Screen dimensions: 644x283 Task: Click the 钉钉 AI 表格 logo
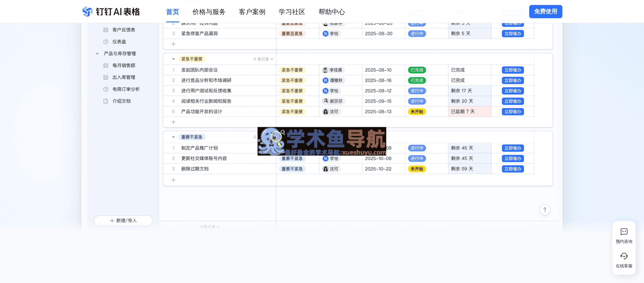[111, 12]
